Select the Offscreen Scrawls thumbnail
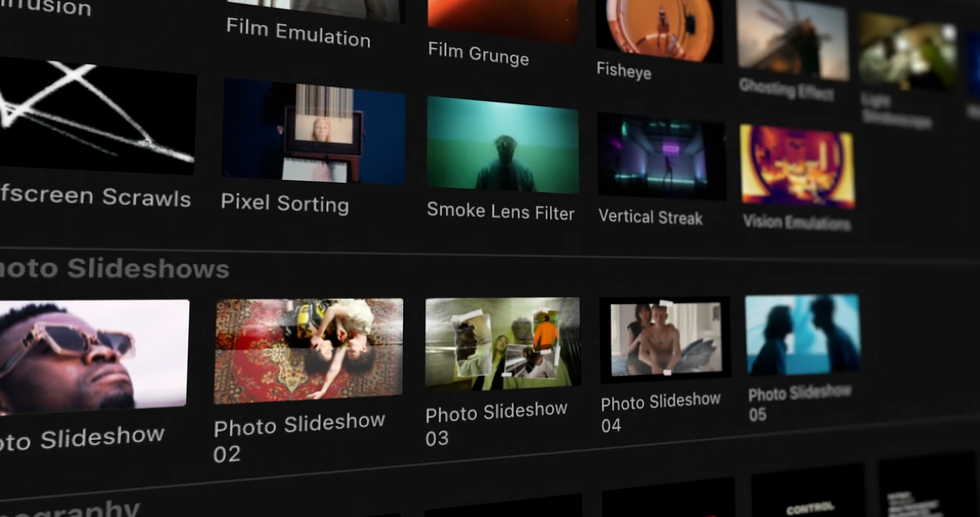 pyautogui.click(x=97, y=116)
